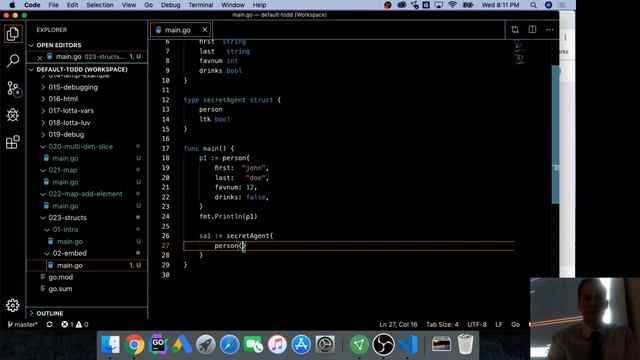Open the go.sum file
Viewport: 640px width, 360px height.
tap(60, 289)
